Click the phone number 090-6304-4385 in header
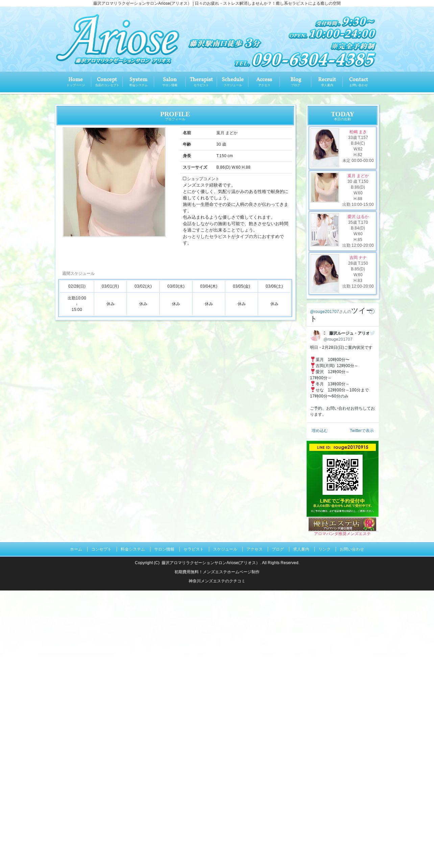Image resolution: width=434 pixels, height=868 pixels. point(313,60)
